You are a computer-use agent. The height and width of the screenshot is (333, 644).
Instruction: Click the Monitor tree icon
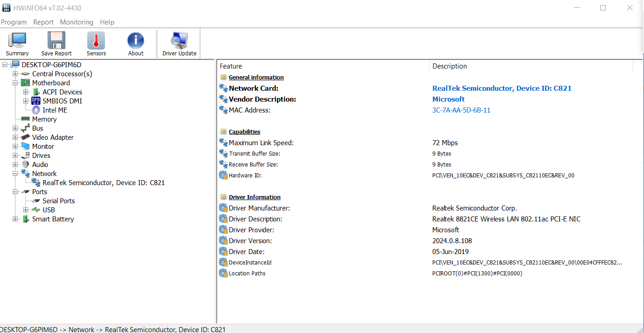25,146
